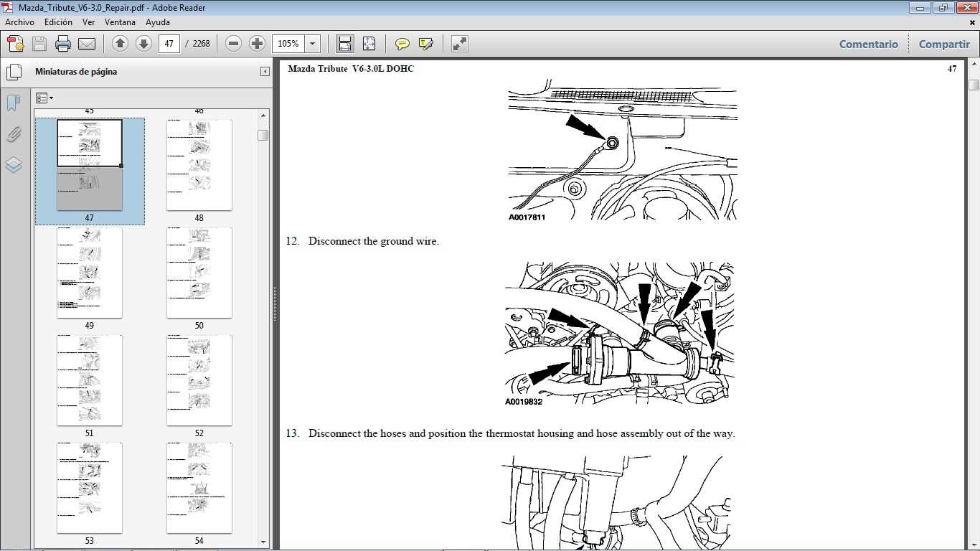This screenshot has height=551, width=980.
Task: Click figure label A0019832
Action: (x=524, y=402)
